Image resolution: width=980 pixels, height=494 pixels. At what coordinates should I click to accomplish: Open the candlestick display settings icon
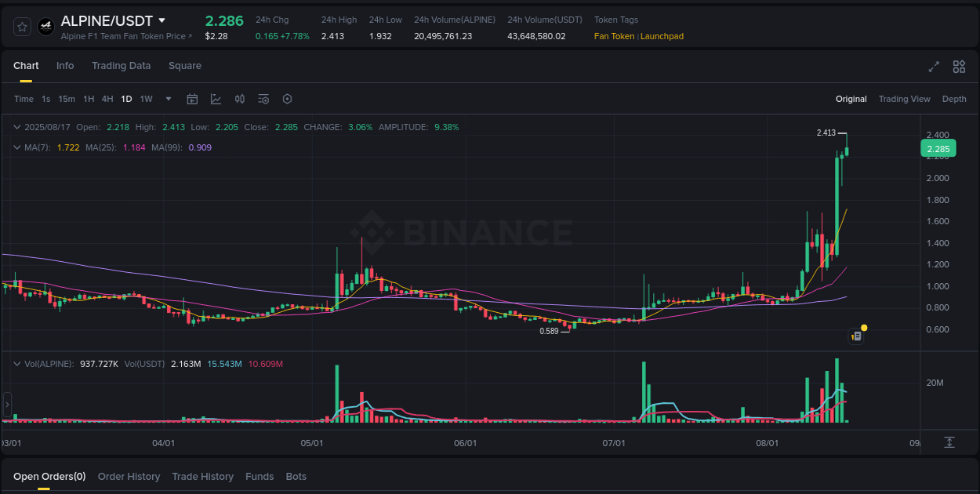[x=240, y=99]
